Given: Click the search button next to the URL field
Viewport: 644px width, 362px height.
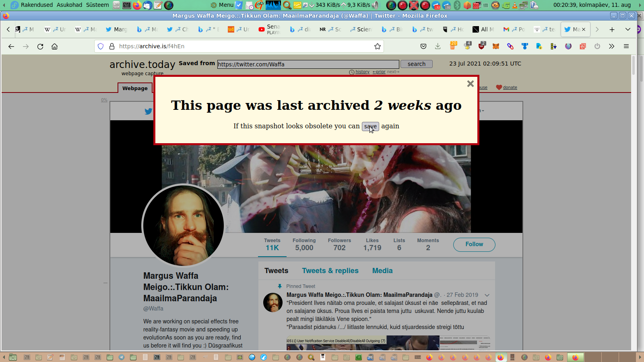Looking at the screenshot, I should pos(417,64).
